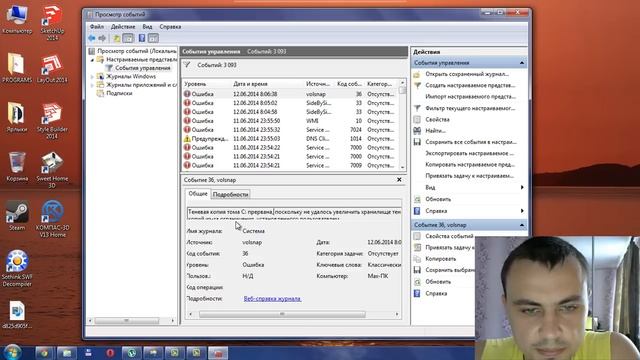Click 'Фильтр текущего настраиваемого' action
Screen dimensions: 640x360
coord(470,108)
